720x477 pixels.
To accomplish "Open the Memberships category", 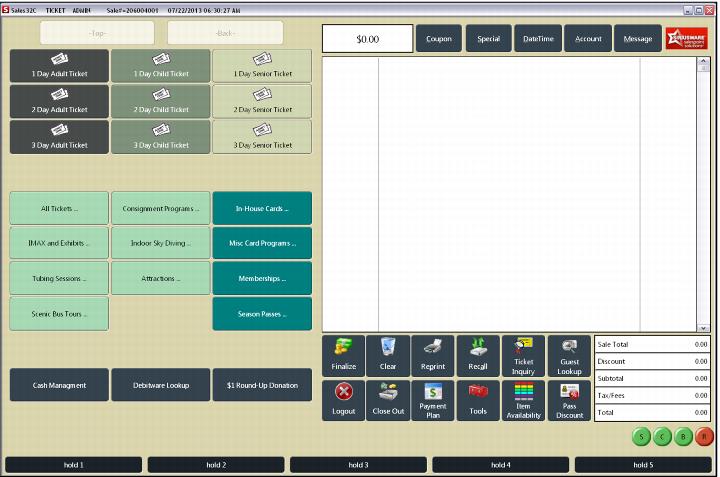I will pyautogui.click(x=262, y=279).
